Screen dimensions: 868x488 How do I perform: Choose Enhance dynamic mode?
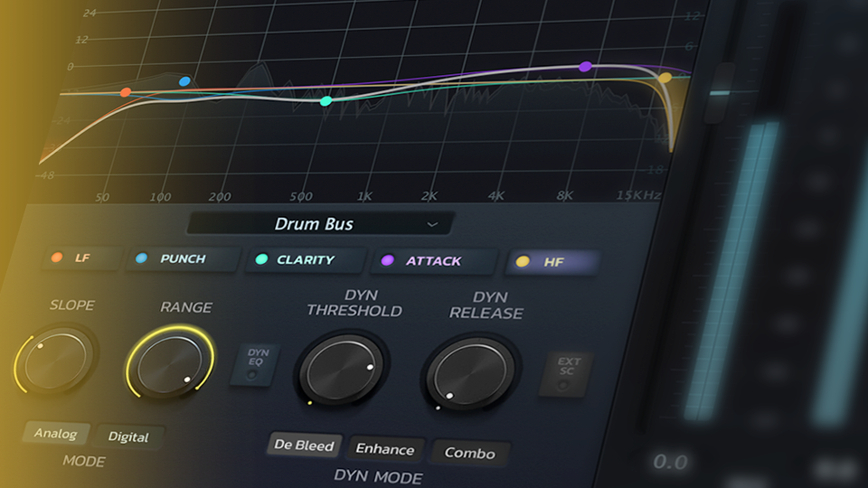(x=384, y=449)
